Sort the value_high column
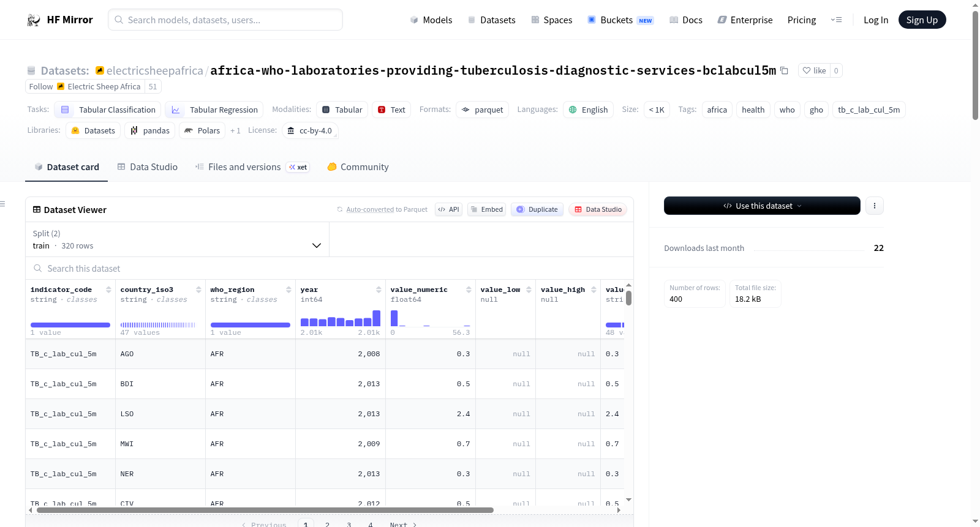This screenshot has height=527, width=980. (594, 290)
